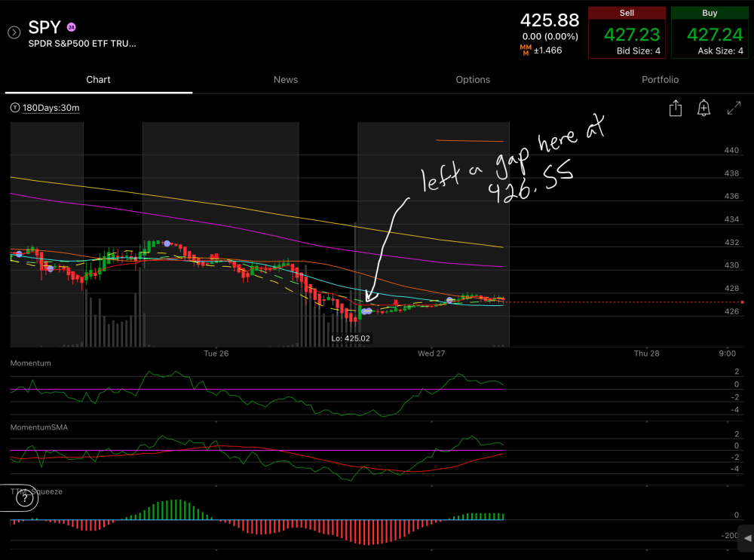Click the Bid Size: 4 text
This screenshot has width=754, height=560.
coord(639,51)
